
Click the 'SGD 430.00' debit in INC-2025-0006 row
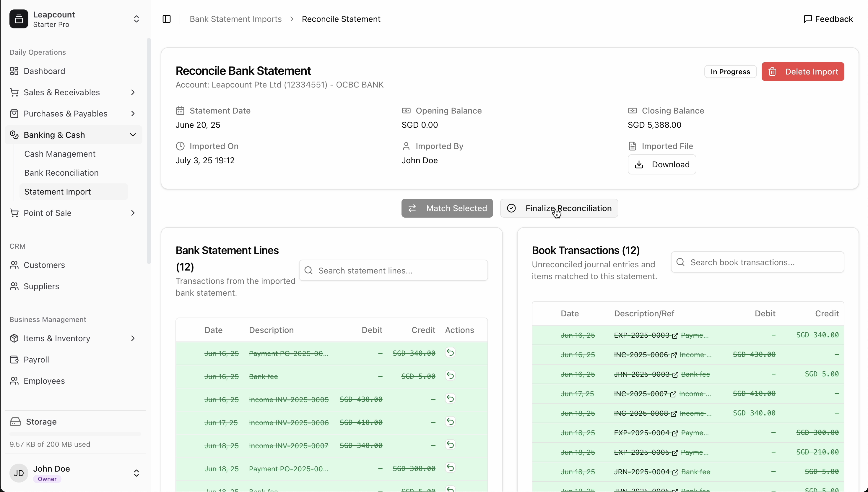[x=754, y=355]
